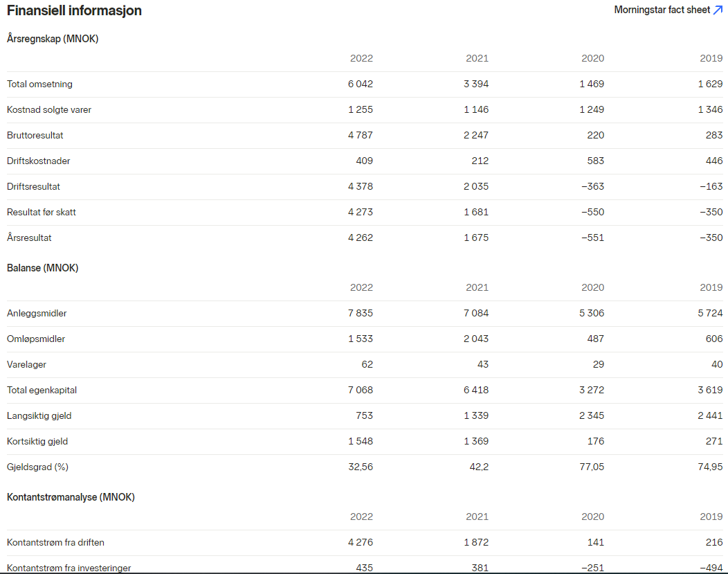This screenshot has width=728, height=574.
Task: Open the Morningstar fact sheet link
Action: click(668, 10)
